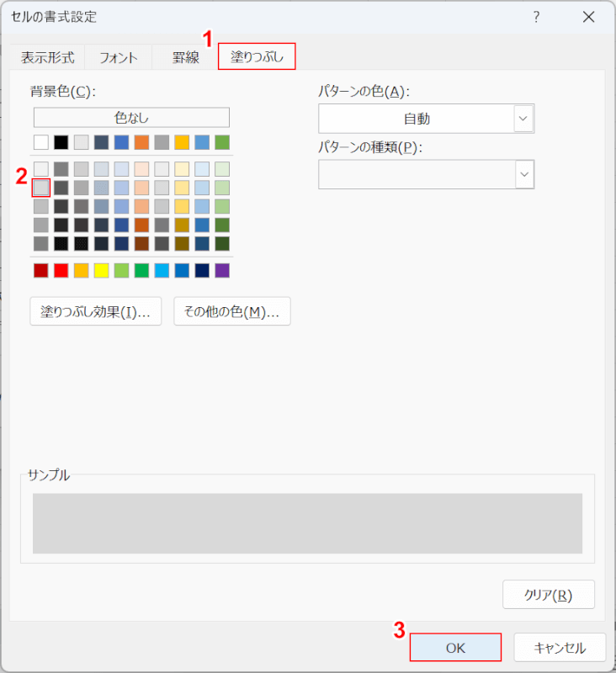The image size is (616, 673).
Task: Click the クリア(R) button
Action: (x=549, y=595)
